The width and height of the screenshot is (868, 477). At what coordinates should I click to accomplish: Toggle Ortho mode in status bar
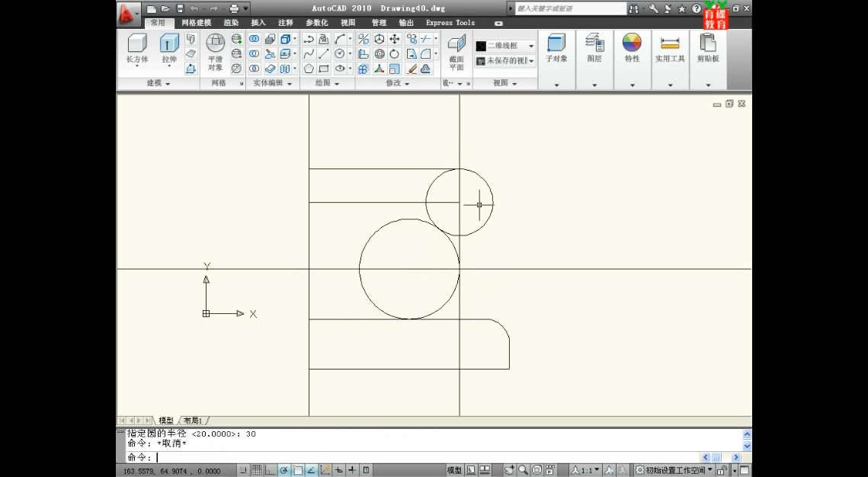pyautogui.click(x=269, y=470)
